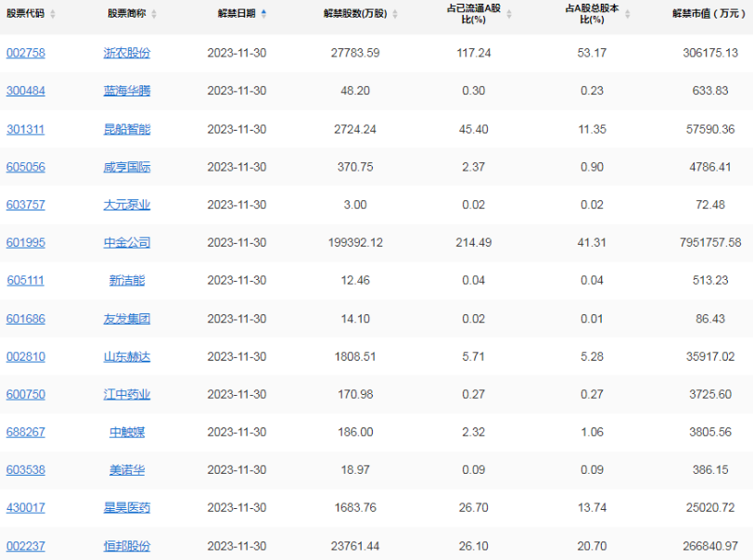The image size is (753, 560).
Task: Select 浙农股份 total share ratio 53.17
Action: [x=592, y=53]
